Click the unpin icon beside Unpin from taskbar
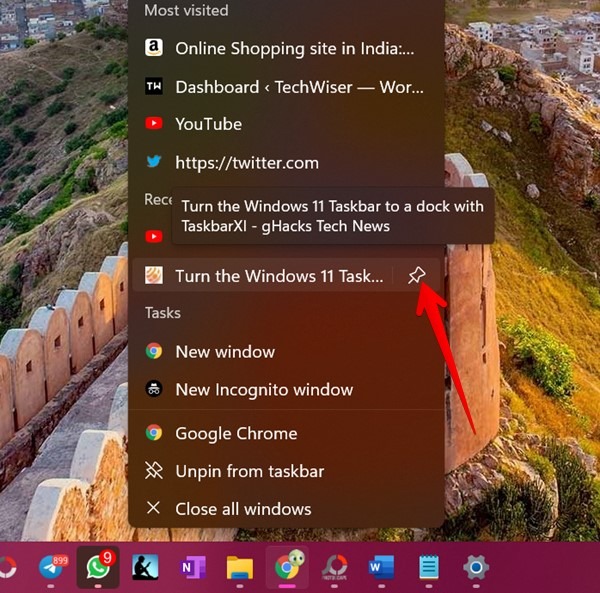The height and width of the screenshot is (593, 600). [154, 471]
